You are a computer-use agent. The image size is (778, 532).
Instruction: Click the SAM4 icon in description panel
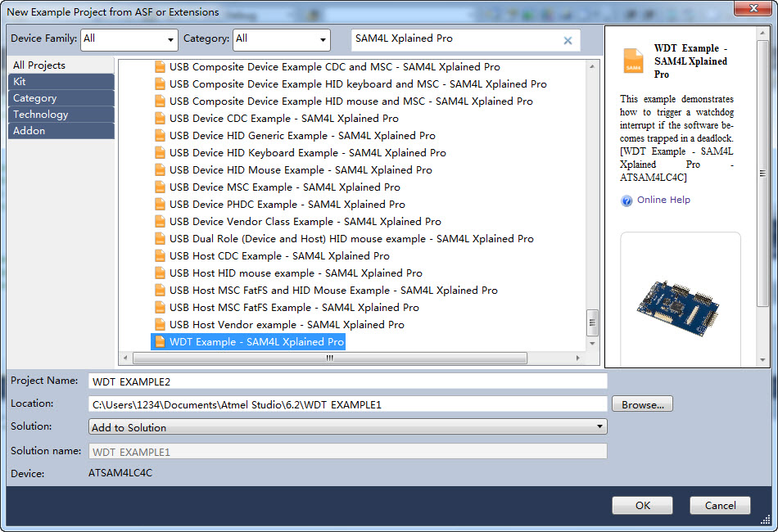[x=633, y=61]
